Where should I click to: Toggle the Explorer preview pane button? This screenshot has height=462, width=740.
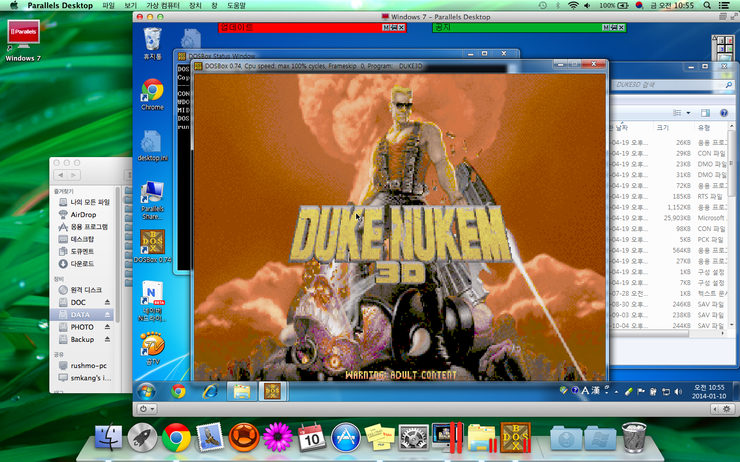705,113
